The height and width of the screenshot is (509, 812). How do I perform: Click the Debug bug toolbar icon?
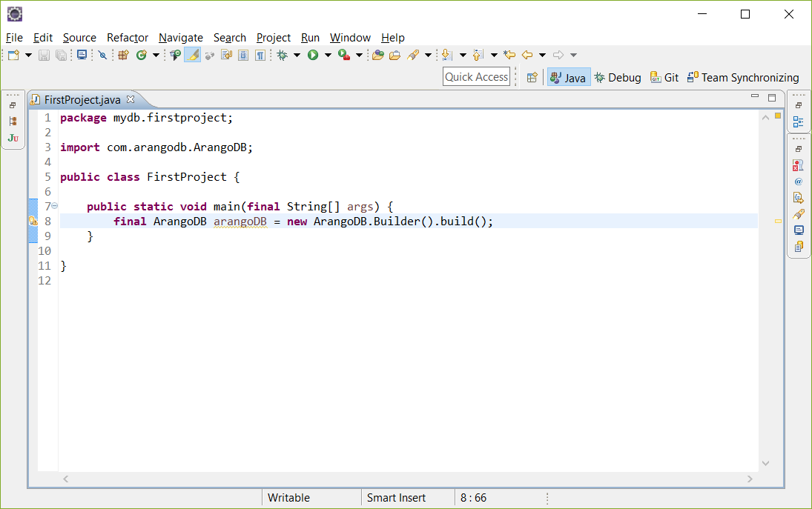click(283, 55)
